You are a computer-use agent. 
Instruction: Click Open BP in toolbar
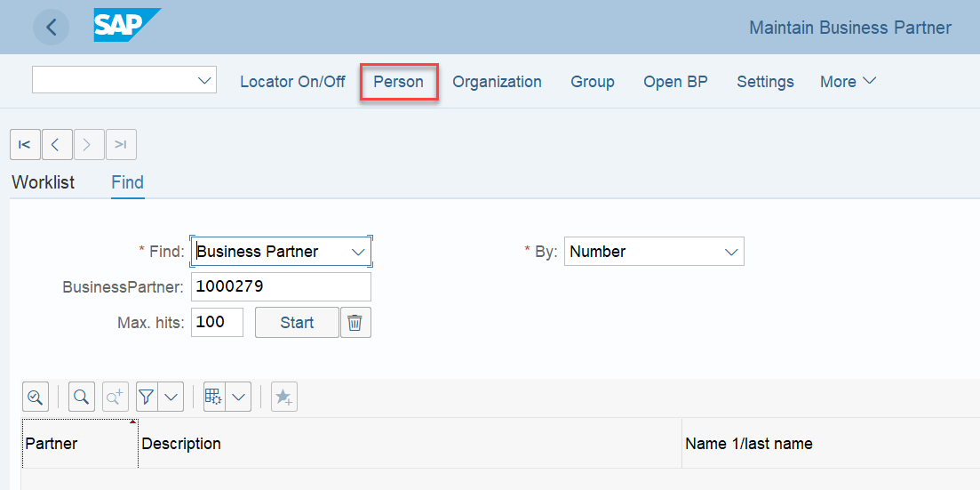tap(675, 81)
